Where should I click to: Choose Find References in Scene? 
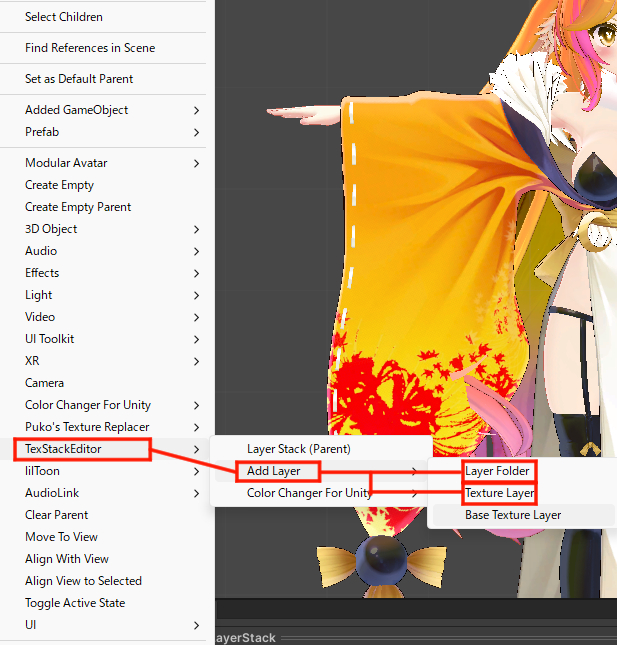90,48
